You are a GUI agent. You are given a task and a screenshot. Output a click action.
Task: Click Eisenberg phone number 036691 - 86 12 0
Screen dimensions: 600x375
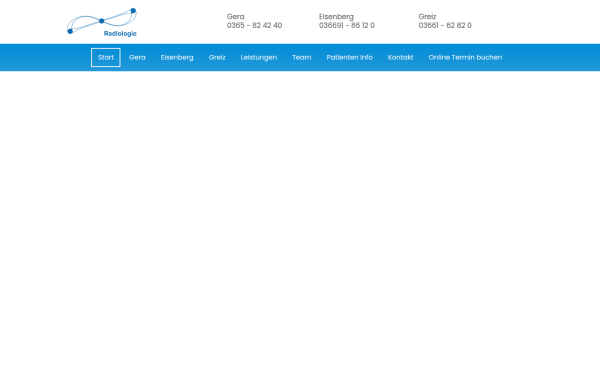point(347,26)
